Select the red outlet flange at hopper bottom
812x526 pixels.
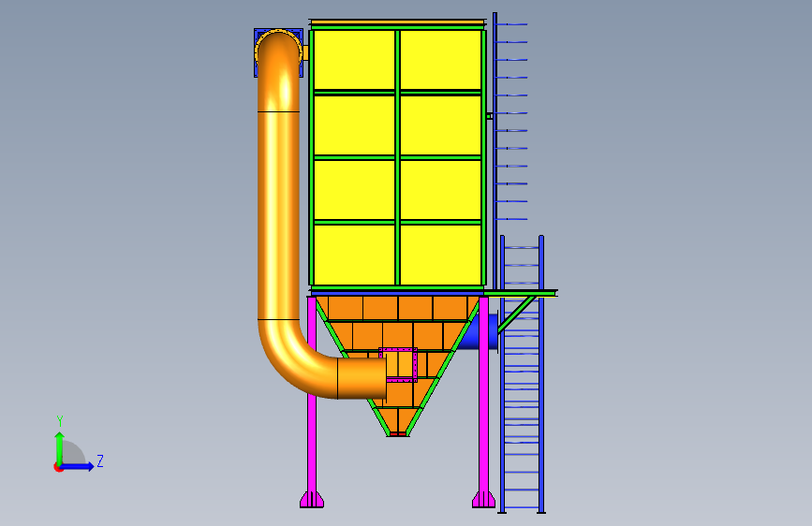tap(398, 434)
